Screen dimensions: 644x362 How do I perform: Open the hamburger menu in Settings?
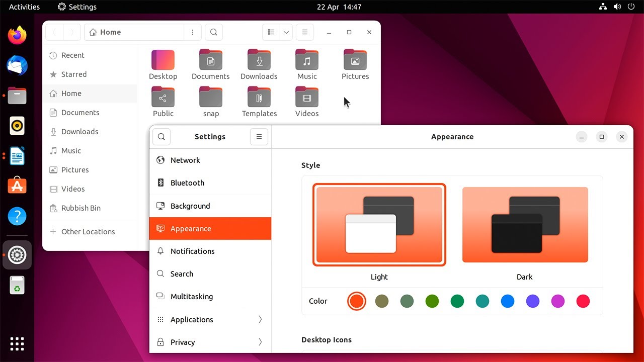(259, 136)
